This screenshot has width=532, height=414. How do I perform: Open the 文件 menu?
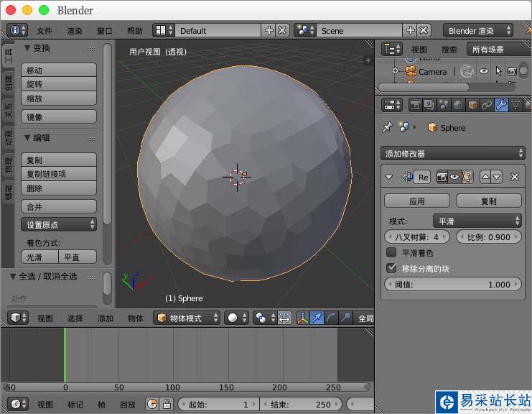coord(44,31)
